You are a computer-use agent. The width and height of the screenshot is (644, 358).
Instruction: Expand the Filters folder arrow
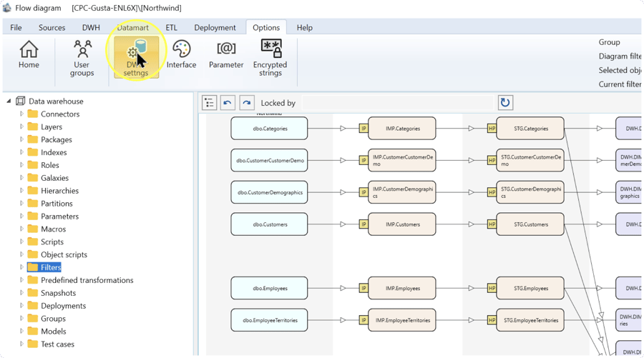tap(21, 267)
